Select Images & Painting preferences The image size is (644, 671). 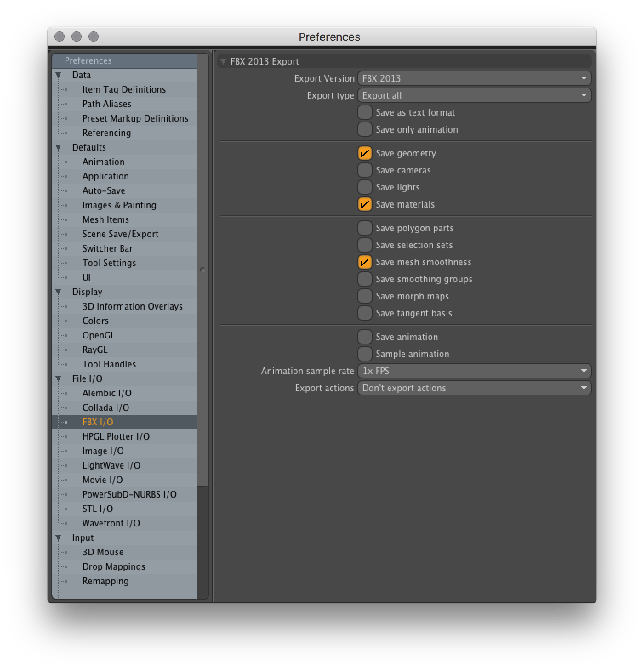(124, 205)
